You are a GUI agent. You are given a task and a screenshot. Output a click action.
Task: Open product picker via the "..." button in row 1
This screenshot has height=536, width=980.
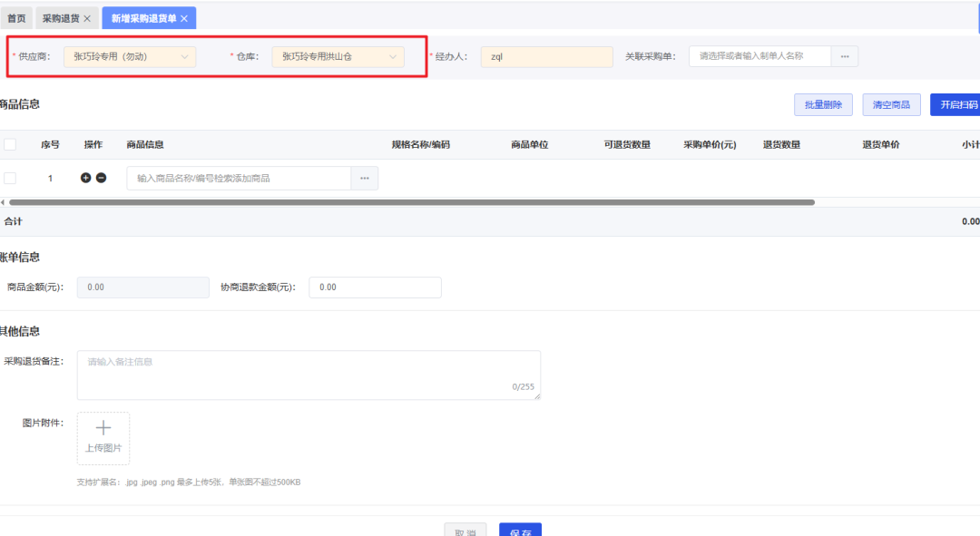pyautogui.click(x=364, y=177)
